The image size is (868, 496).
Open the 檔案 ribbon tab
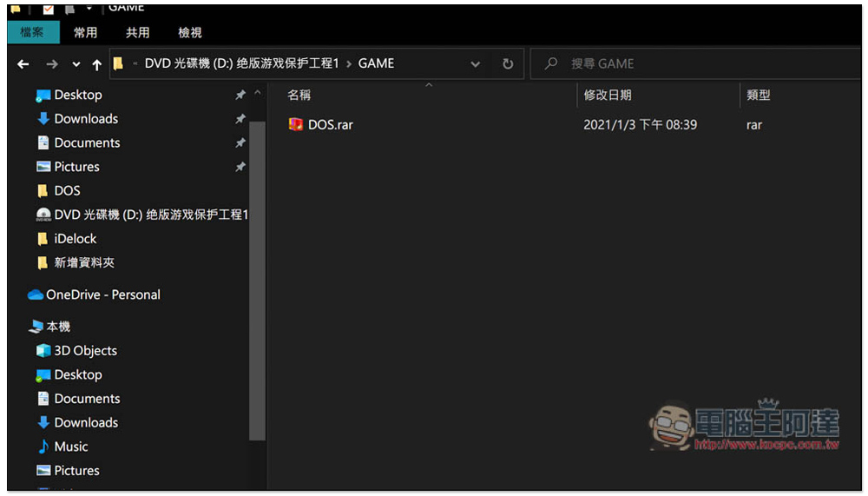(33, 32)
